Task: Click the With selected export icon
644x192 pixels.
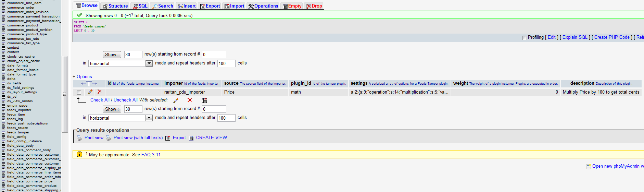Action: pos(204,100)
